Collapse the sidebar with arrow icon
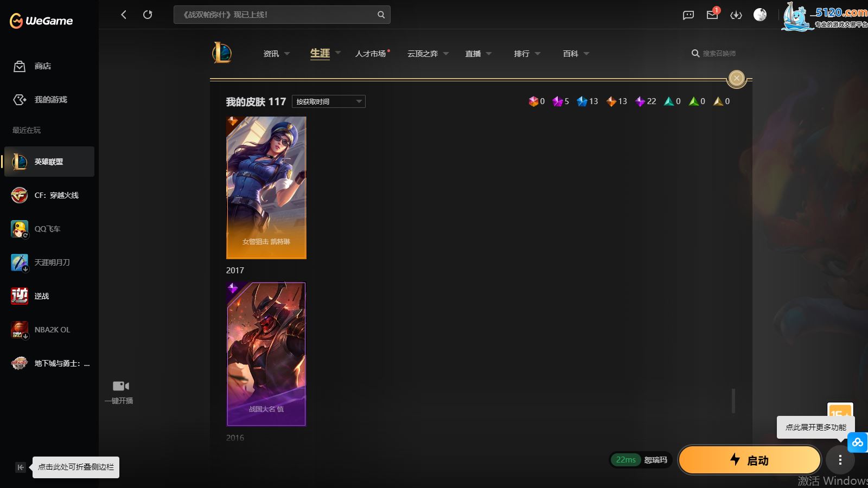Image resolution: width=868 pixels, height=488 pixels. [x=21, y=467]
